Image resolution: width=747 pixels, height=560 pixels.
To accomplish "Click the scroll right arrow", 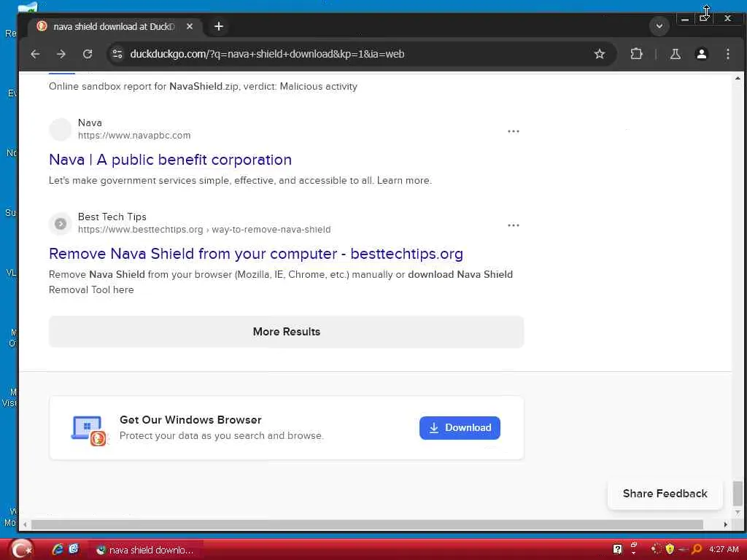I will coord(726,524).
